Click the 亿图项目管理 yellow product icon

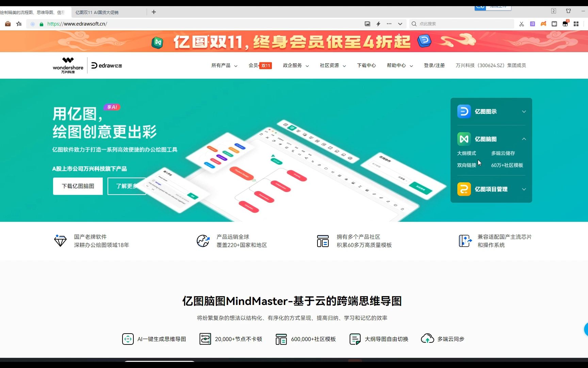pyautogui.click(x=464, y=189)
